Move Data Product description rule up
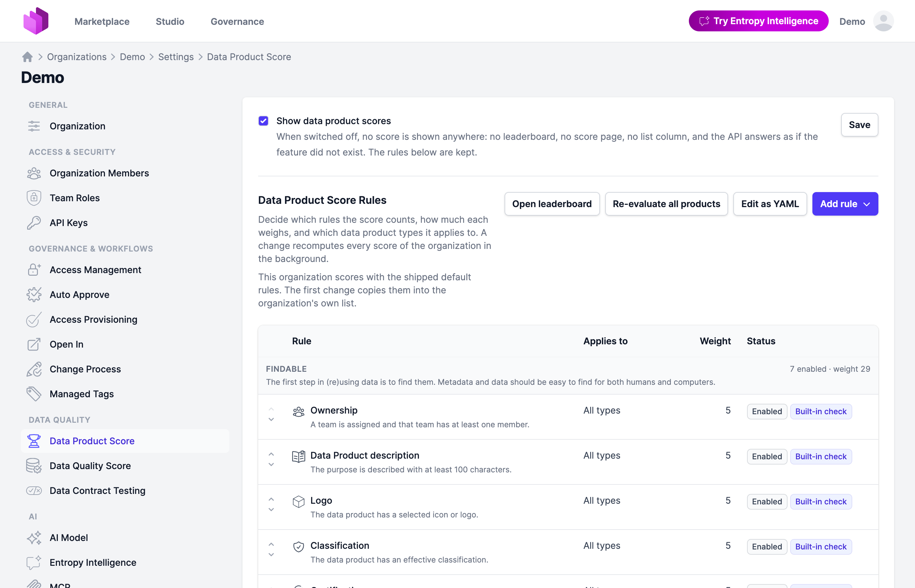The image size is (915, 588). pyautogui.click(x=271, y=454)
